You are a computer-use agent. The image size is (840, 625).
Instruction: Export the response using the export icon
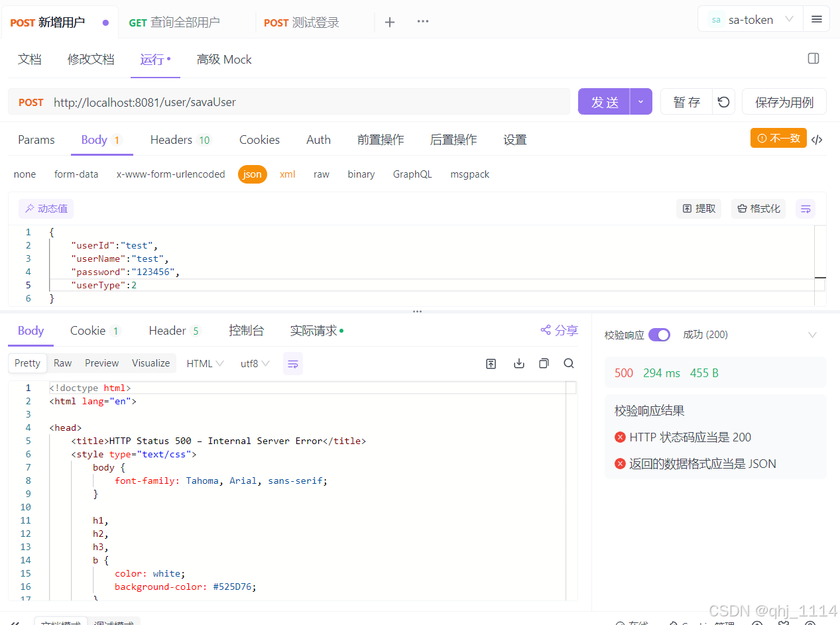click(x=491, y=363)
